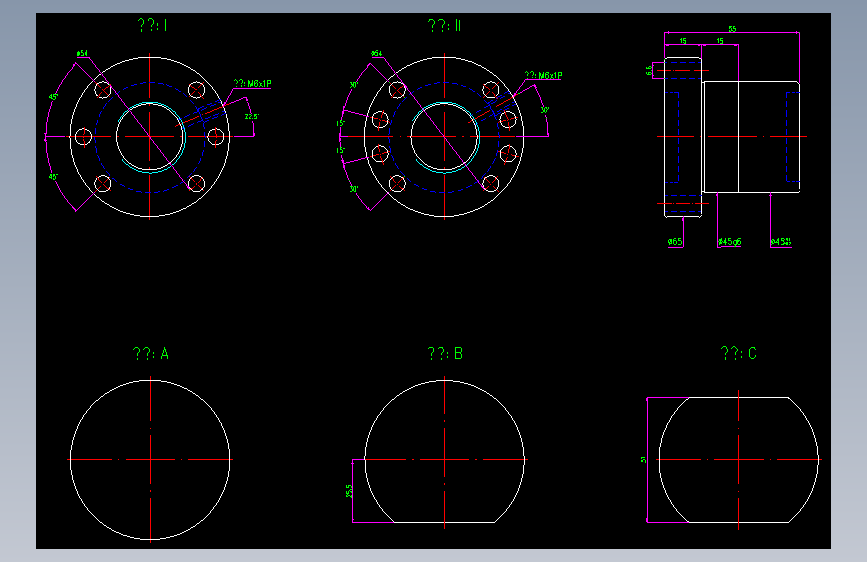867x562 pixels.
Task: Select the ø65 diameter label
Action: point(675,242)
